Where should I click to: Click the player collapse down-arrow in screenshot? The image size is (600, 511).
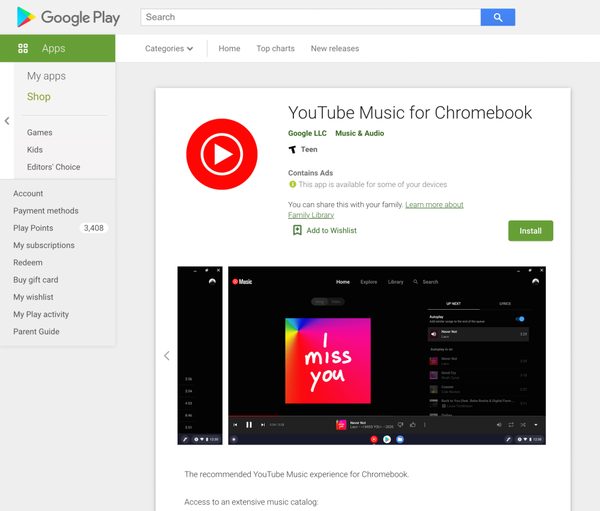[536, 425]
